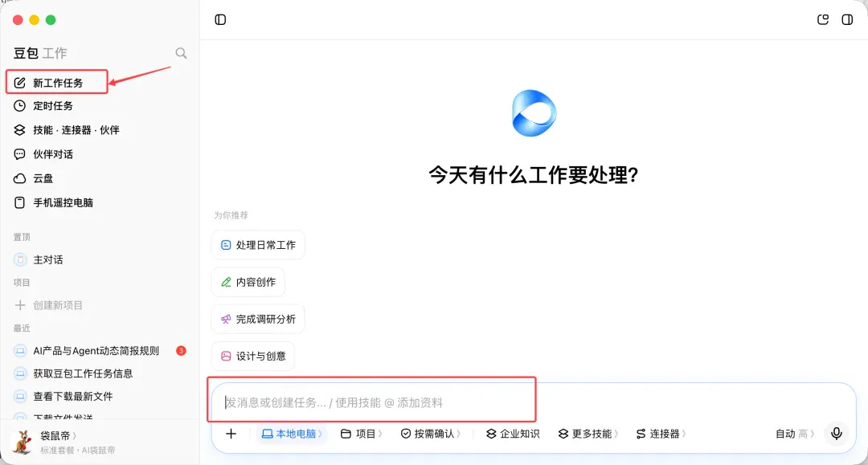Screen dimensions: 868x465
Task: Click the new window icon at the top right
Action: [823, 20]
